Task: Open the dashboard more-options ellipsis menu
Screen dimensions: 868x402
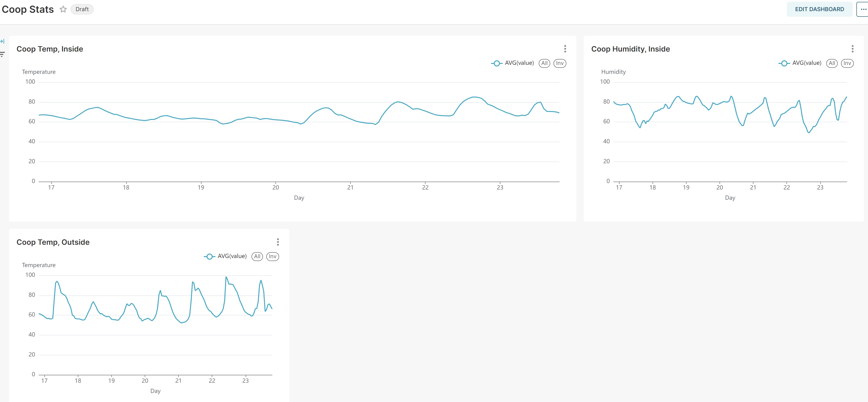Action: point(863,10)
